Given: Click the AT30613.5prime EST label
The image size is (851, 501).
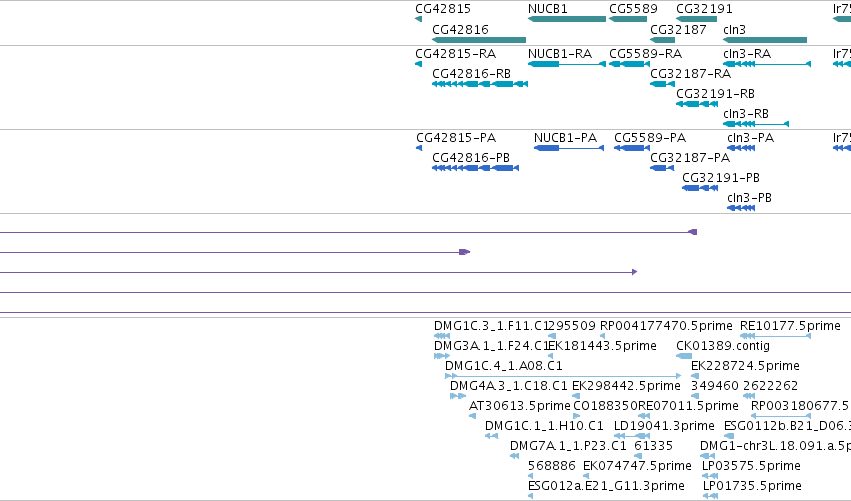Looking at the screenshot, I should tap(520, 406).
